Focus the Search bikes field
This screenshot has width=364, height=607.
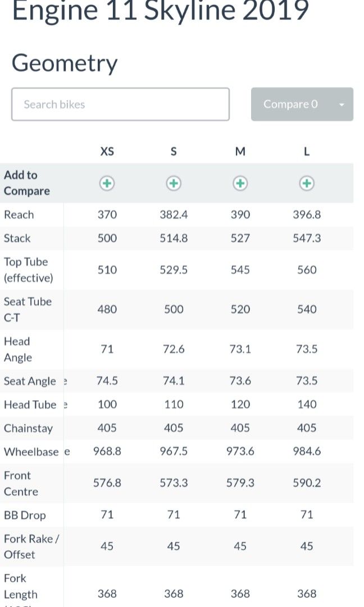click(120, 104)
